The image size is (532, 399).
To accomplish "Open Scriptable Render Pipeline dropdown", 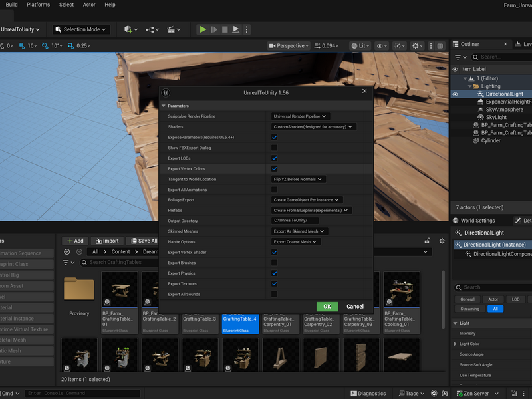I will [301, 116].
